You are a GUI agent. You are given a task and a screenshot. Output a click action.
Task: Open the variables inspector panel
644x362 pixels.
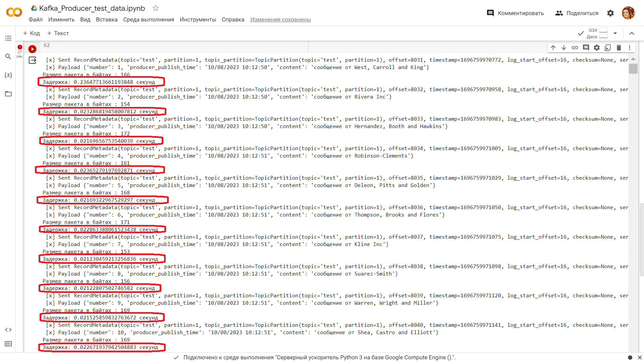(x=8, y=75)
